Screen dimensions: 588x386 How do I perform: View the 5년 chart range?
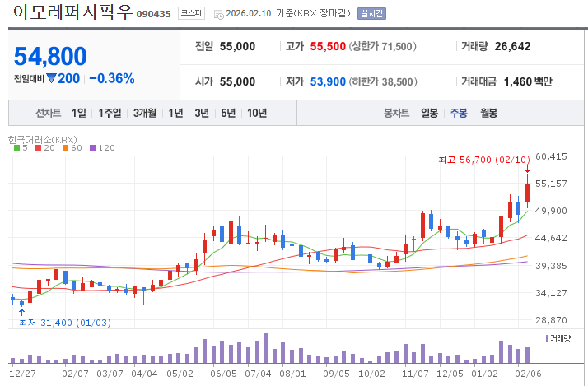point(228,113)
